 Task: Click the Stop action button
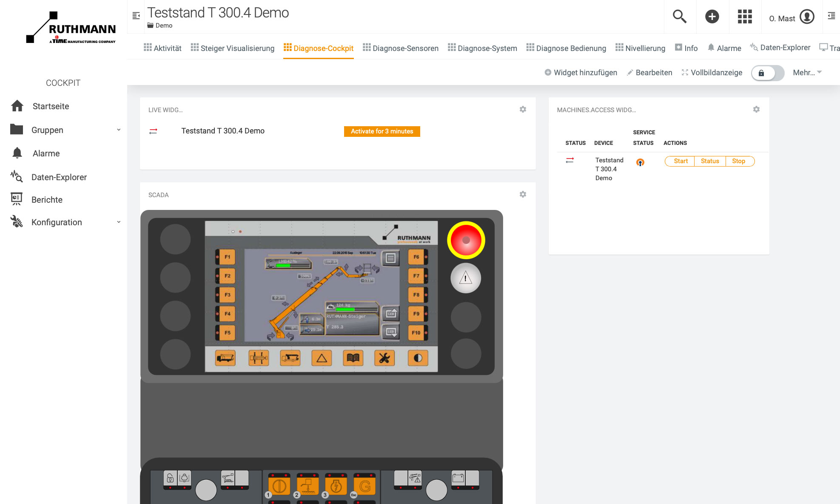(738, 161)
